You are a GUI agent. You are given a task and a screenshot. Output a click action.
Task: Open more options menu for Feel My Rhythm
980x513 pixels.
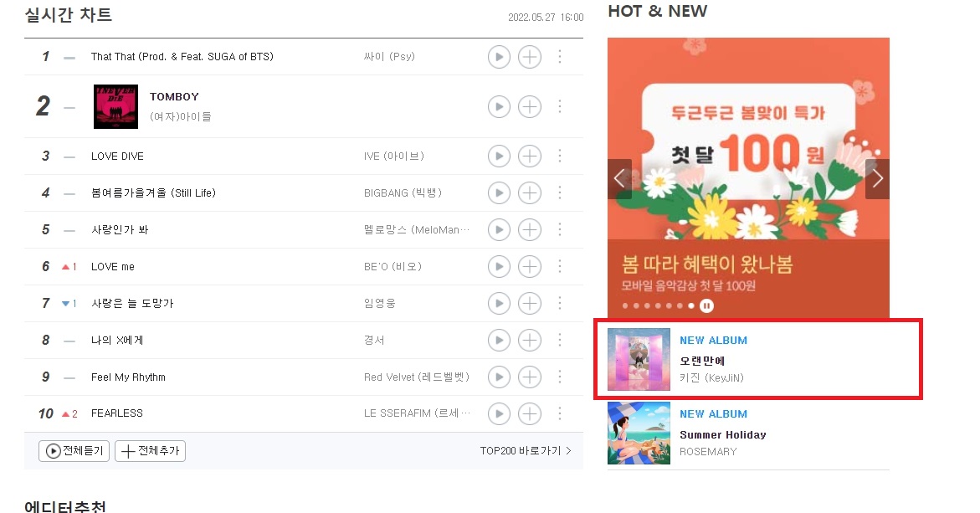click(x=559, y=377)
